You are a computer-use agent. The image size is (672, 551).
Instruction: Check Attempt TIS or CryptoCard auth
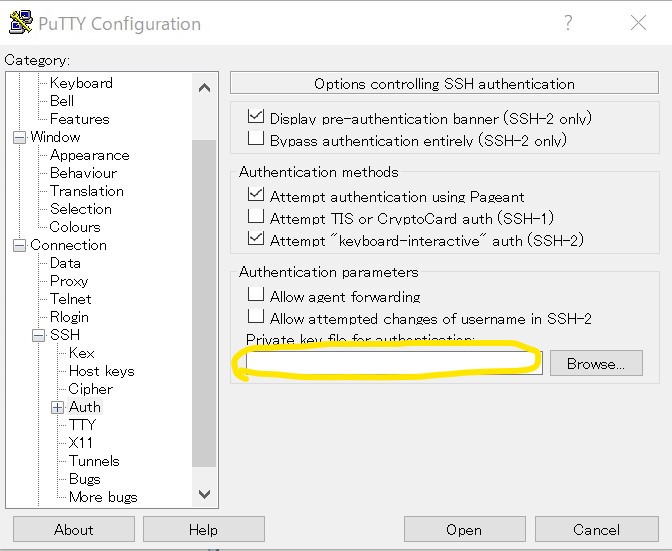pyautogui.click(x=255, y=216)
